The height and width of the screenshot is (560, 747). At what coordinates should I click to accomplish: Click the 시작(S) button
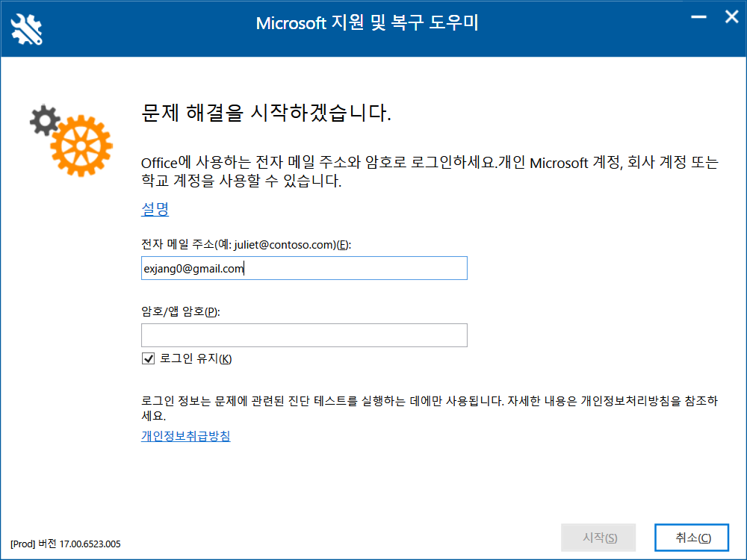click(598, 538)
